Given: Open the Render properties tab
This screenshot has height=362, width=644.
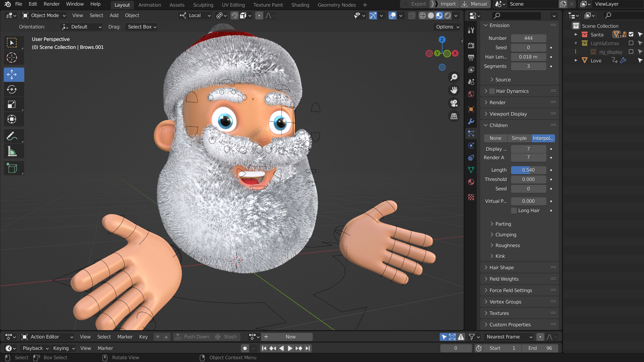Looking at the screenshot, I should tap(471, 45).
